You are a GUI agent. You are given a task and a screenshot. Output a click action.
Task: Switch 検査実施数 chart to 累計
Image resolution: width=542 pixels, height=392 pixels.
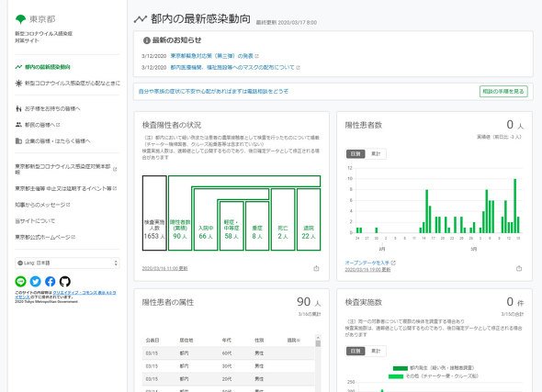376,351
